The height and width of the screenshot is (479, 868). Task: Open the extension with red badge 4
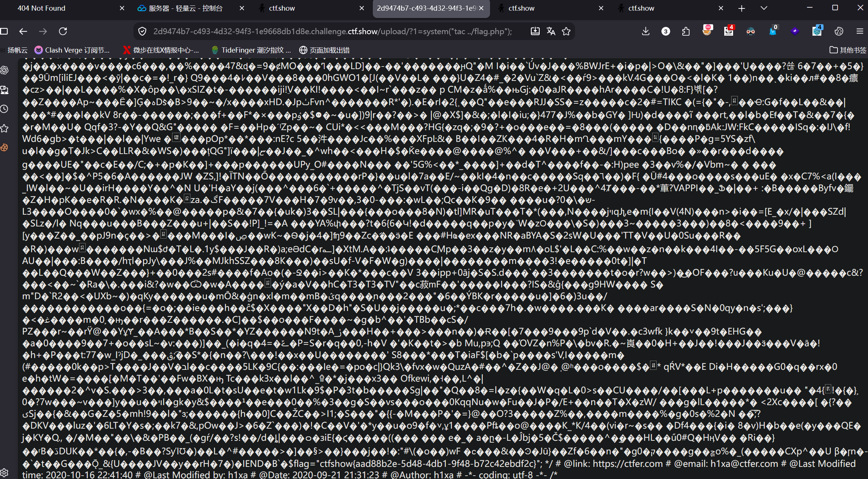point(729,31)
